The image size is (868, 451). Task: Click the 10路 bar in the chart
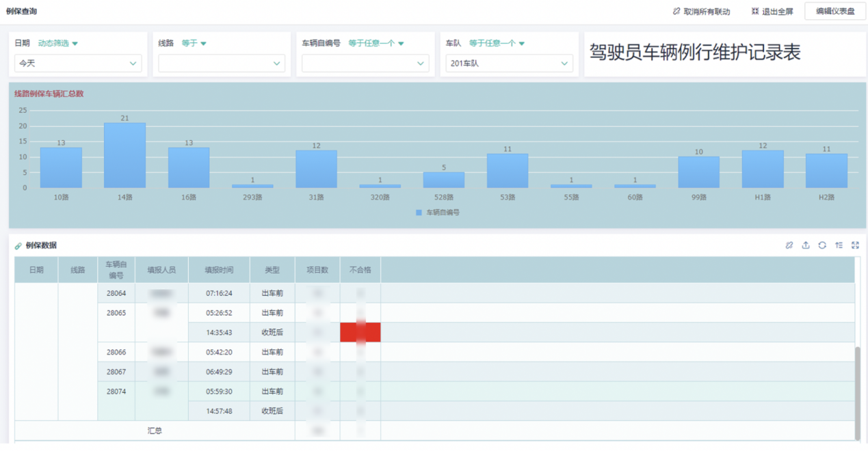(x=61, y=167)
